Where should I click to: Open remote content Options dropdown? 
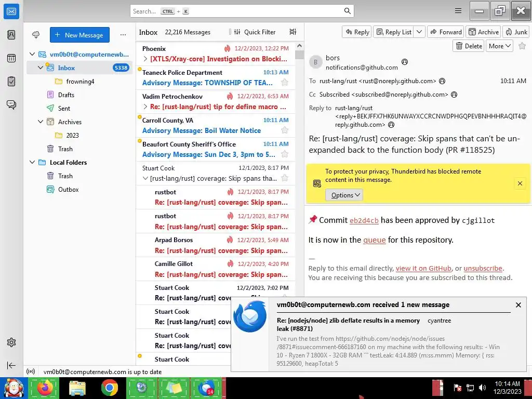pyautogui.click(x=344, y=195)
